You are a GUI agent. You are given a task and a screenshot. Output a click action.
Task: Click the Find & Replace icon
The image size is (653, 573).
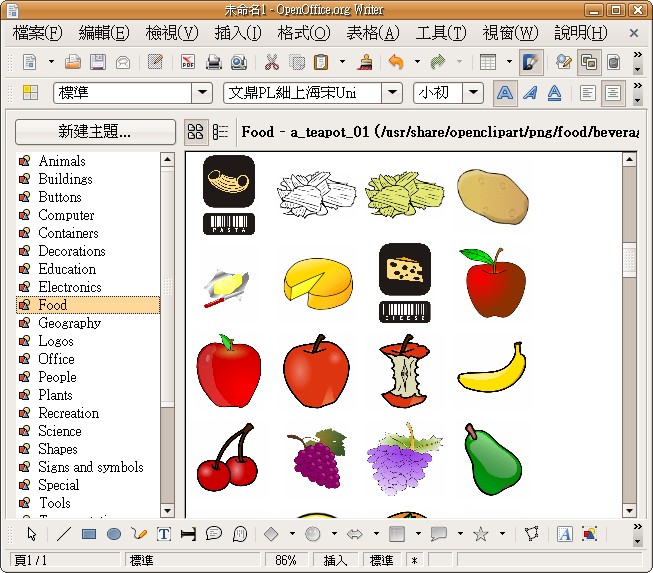pos(563,62)
